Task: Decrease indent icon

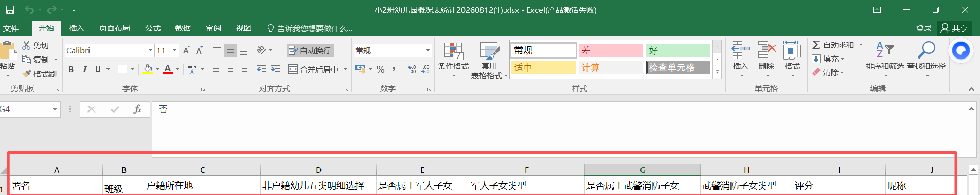Action: point(262,69)
